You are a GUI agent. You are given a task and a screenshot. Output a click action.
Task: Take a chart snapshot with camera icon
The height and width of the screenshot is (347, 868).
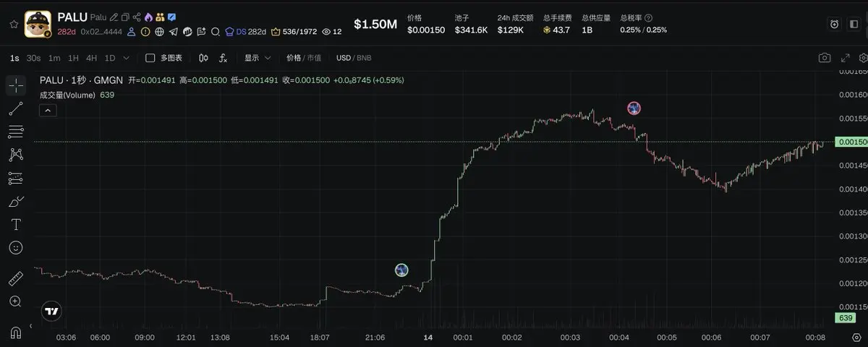point(824,58)
